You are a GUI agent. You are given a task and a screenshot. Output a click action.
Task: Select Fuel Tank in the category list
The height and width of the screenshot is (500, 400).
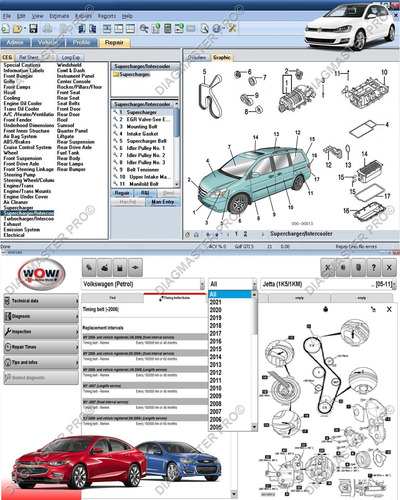coord(68,153)
